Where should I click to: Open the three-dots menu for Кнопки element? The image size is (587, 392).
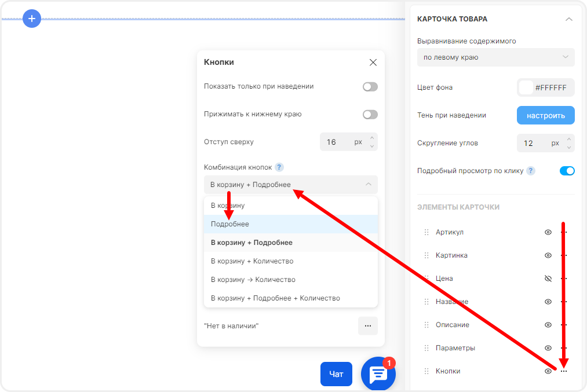click(564, 371)
